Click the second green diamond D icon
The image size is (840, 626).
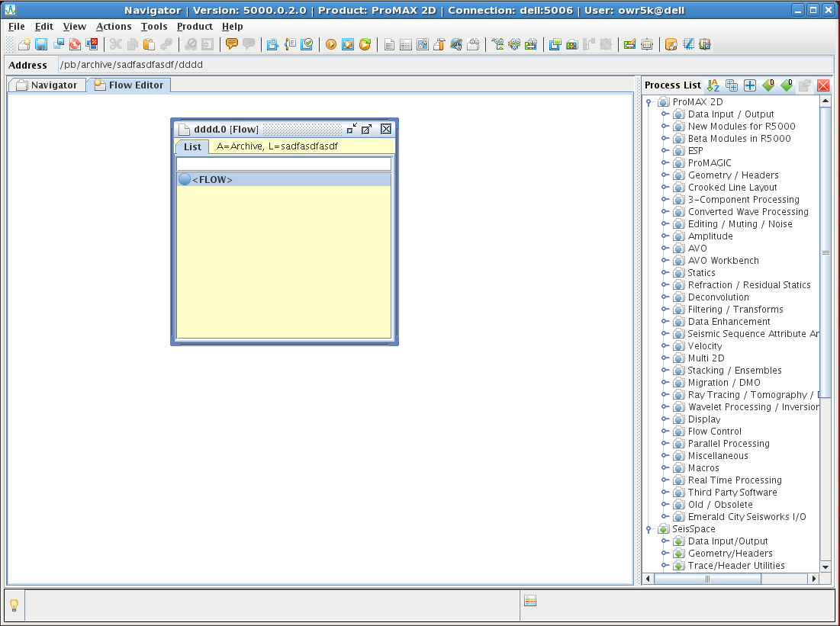(x=787, y=85)
